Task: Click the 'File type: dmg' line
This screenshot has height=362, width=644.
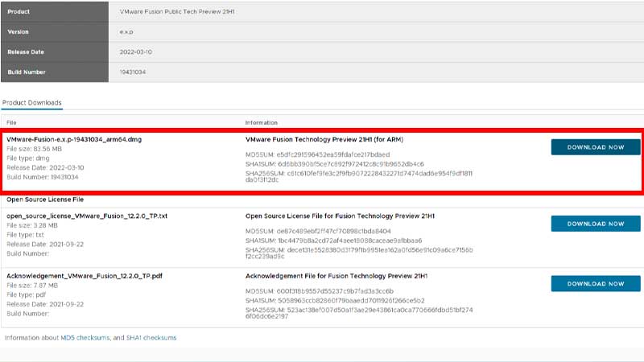Action: tap(28, 158)
